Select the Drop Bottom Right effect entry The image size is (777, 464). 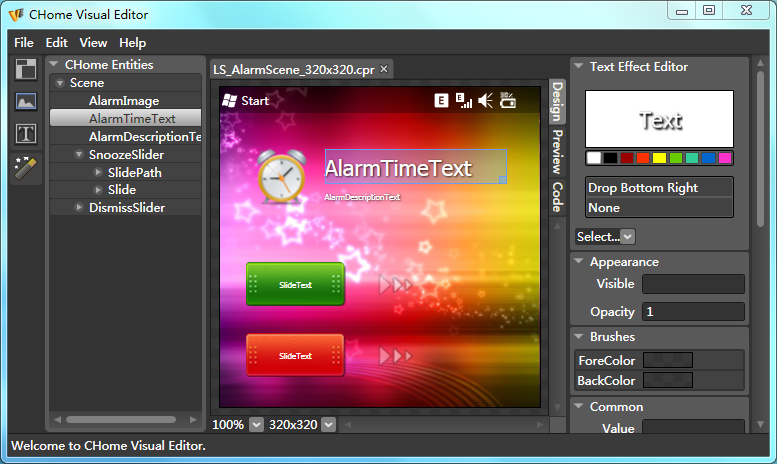[659, 188]
